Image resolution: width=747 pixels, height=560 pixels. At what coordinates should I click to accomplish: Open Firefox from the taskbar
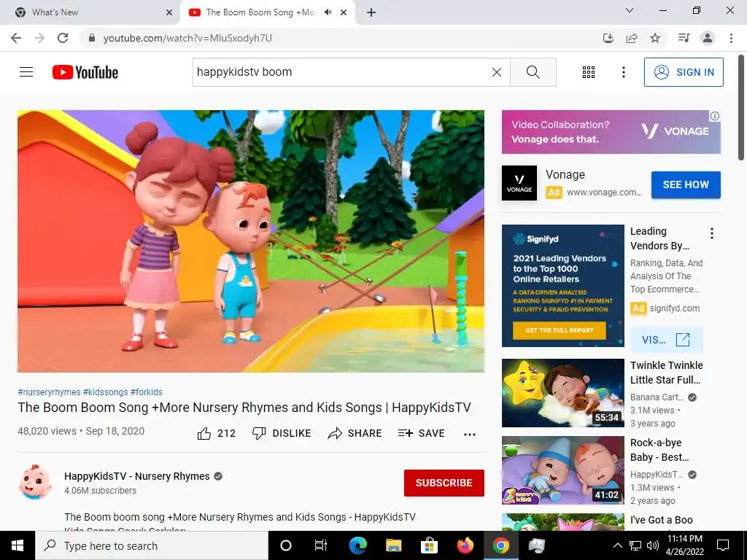click(x=465, y=545)
